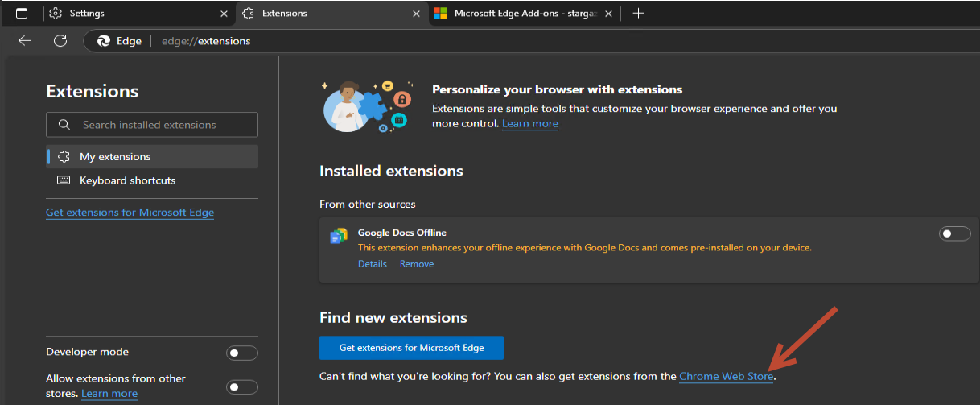Close the Extensions tab
Image resolution: width=980 pixels, height=405 pixels.
click(417, 14)
